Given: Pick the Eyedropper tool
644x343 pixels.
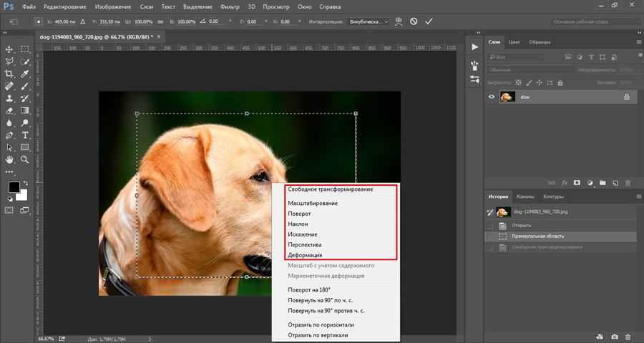Looking at the screenshot, I should click(25, 74).
